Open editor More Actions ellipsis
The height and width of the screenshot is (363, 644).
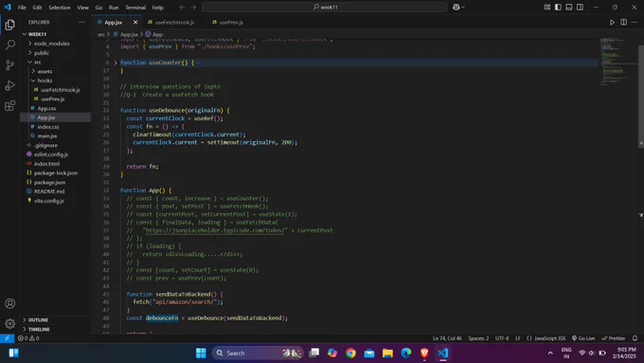point(635,22)
